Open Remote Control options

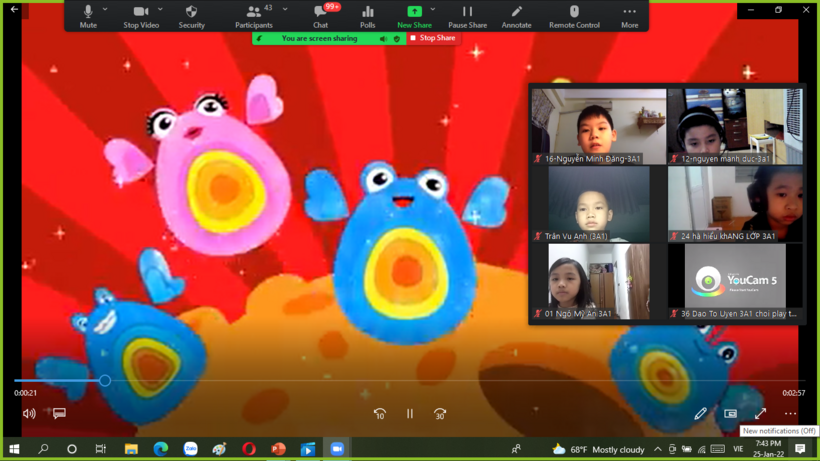(x=574, y=15)
